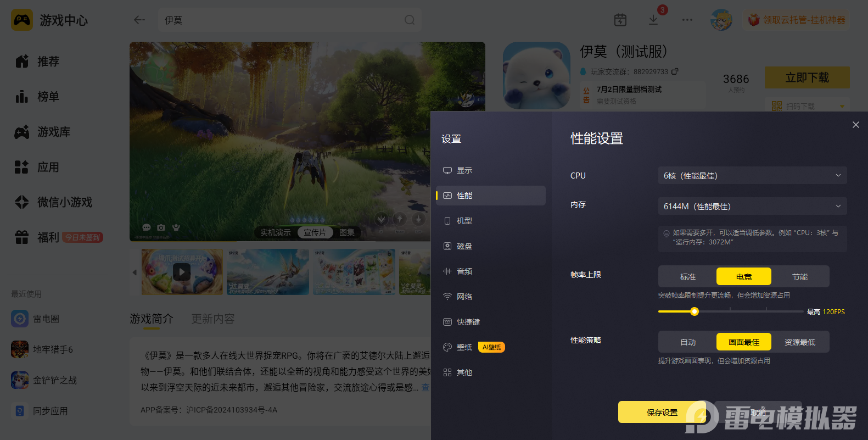The width and height of the screenshot is (868, 440).
Task: Expand the CPU cores dropdown
Action: pyautogui.click(x=752, y=176)
